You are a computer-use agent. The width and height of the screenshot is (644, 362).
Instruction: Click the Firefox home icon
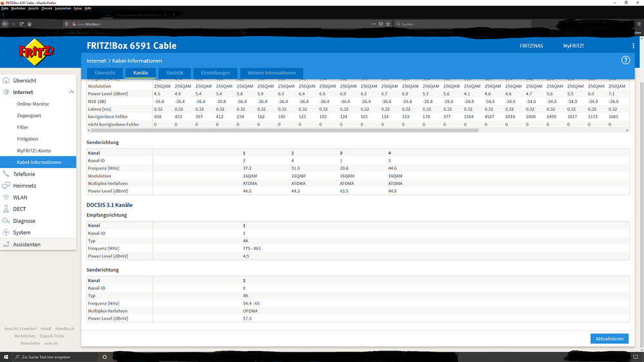pos(29,24)
